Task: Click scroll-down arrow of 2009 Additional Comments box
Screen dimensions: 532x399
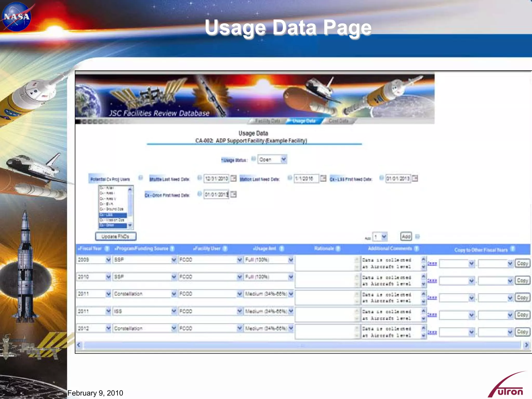Action: click(x=423, y=267)
